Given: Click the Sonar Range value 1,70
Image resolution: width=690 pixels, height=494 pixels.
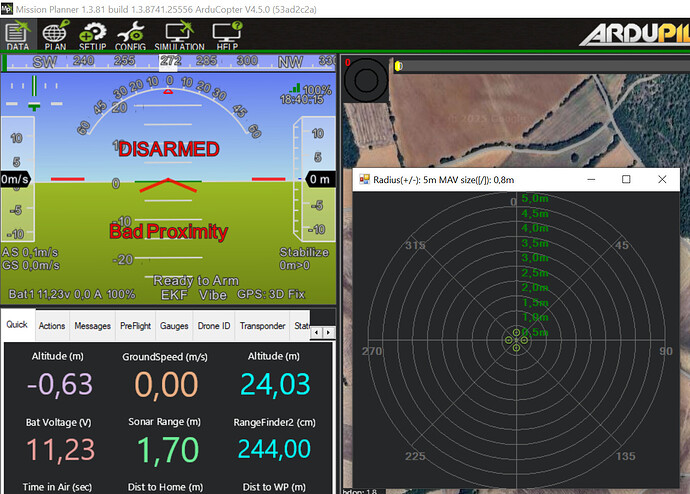Looking at the screenshot, I should coord(162,450).
